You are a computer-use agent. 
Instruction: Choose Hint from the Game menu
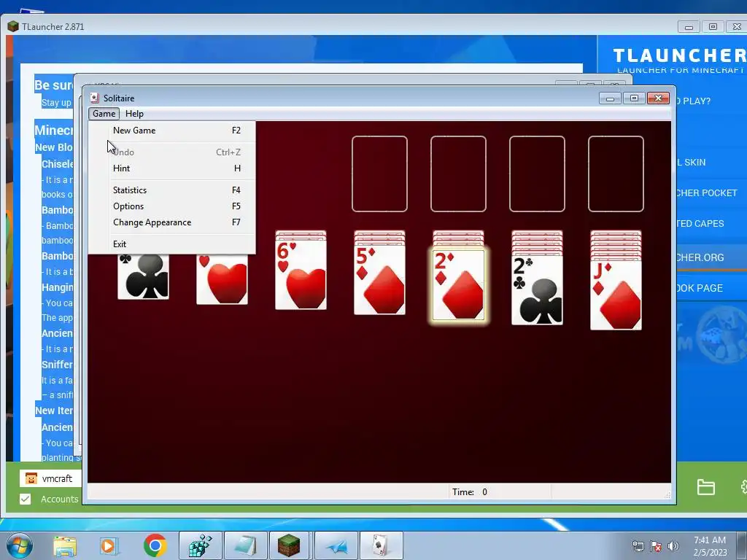pos(172,168)
